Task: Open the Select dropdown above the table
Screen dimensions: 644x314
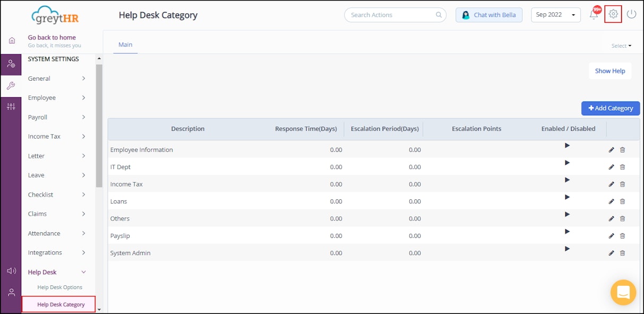Action: tap(620, 46)
